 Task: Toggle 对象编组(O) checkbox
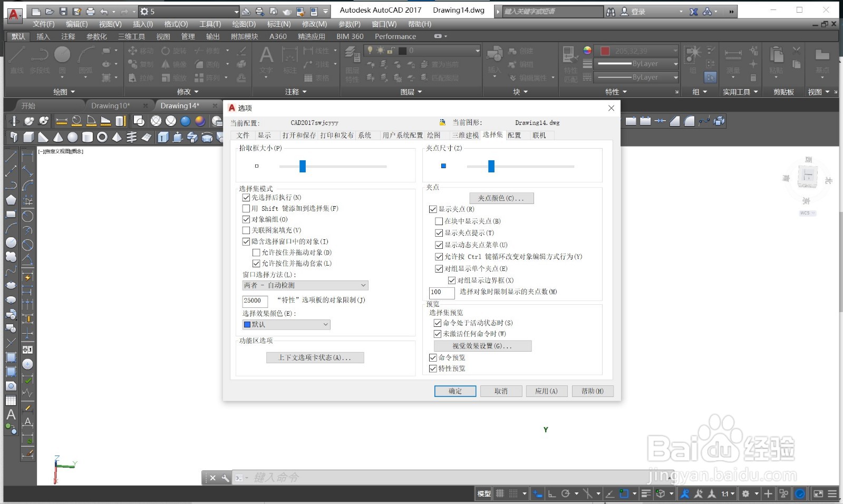246,219
